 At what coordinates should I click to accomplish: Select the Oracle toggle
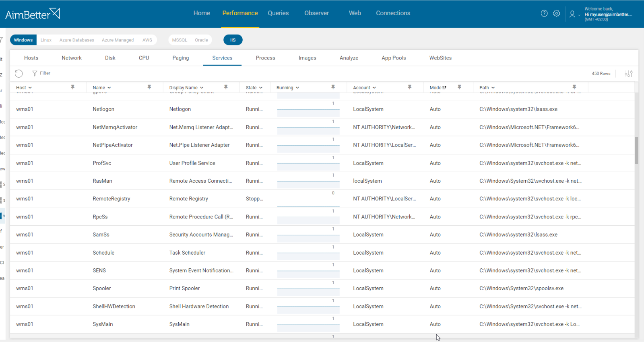tap(201, 40)
